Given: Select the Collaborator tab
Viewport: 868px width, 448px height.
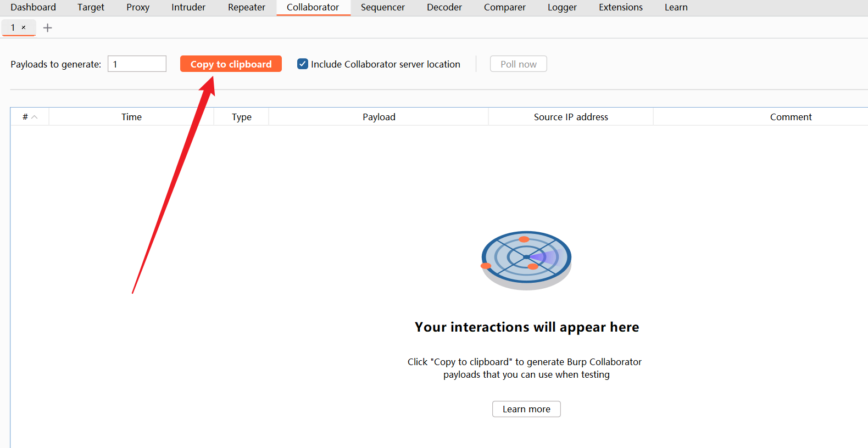Looking at the screenshot, I should pos(313,7).
